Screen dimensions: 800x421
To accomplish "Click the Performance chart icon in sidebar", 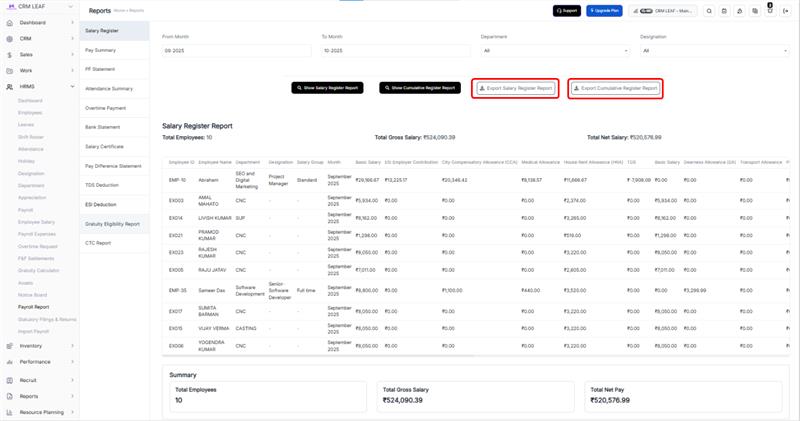I will 10,362.
